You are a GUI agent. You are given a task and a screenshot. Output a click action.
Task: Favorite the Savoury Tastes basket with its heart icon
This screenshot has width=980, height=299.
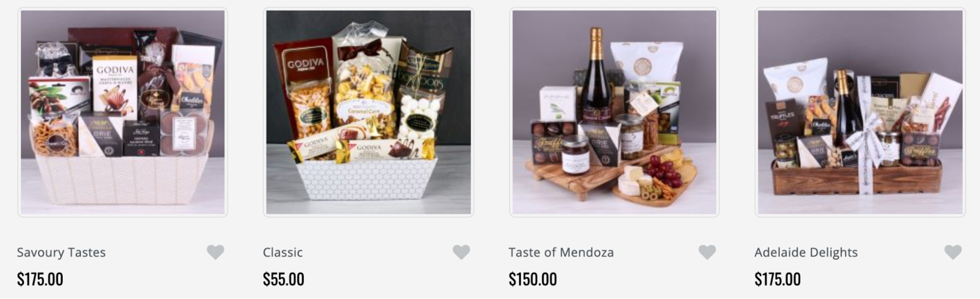[215, 252]
